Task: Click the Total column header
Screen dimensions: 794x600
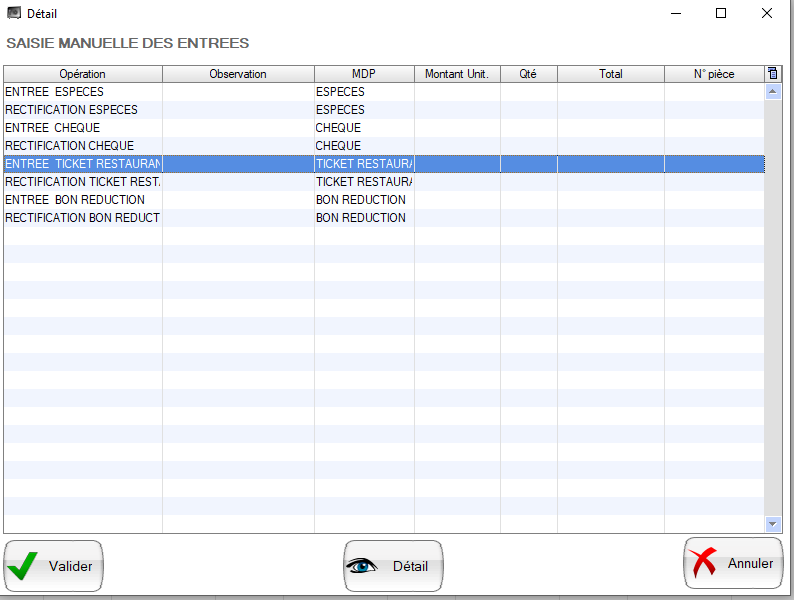Action: (x=610, y=74)
